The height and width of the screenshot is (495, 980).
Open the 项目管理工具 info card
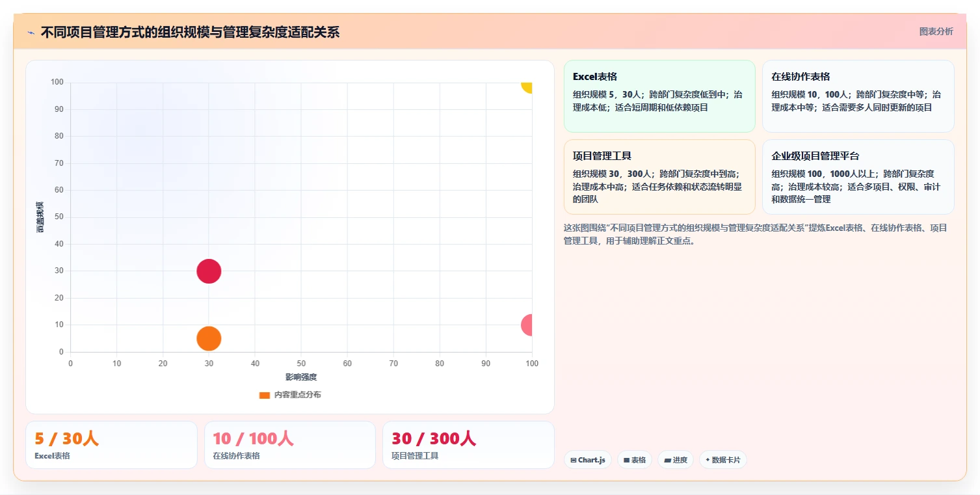659,177
